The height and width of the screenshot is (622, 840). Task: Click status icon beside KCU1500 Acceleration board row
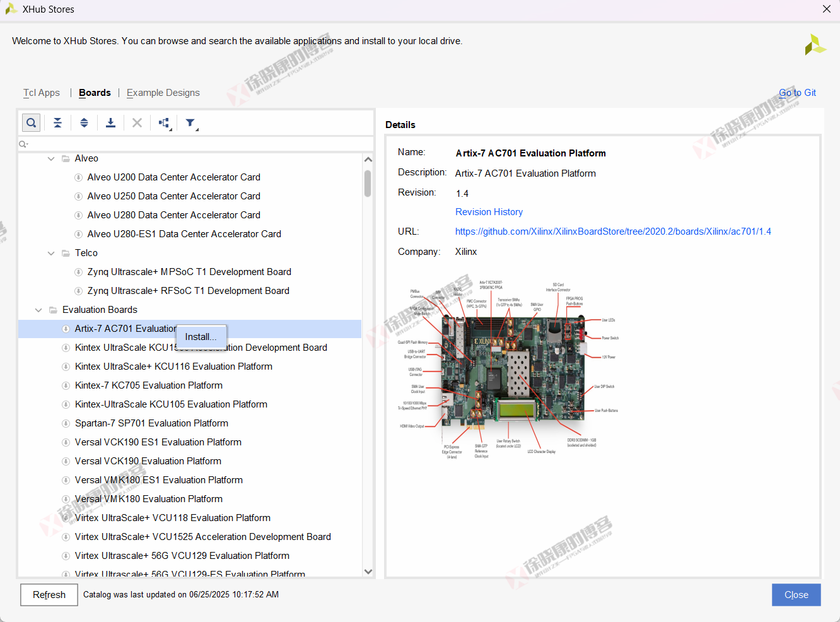(x=66, y=348)
